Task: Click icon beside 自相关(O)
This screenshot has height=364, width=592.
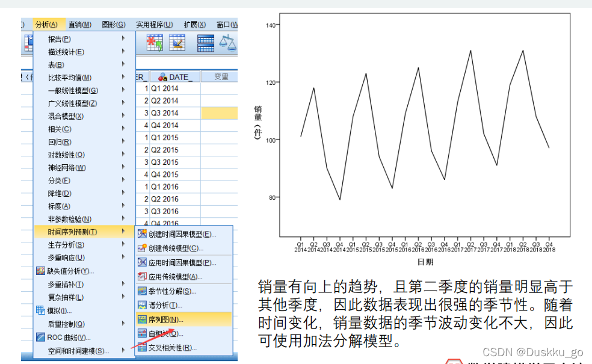Action: (142, 333)
